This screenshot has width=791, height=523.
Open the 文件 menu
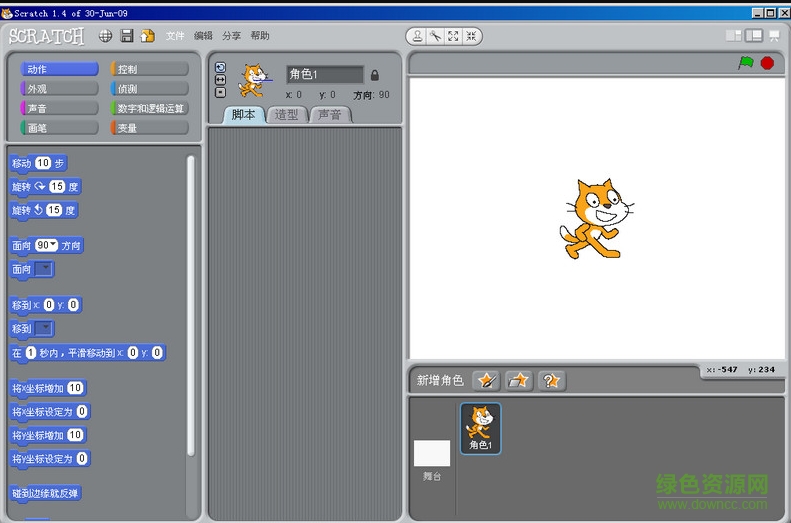click(175, 36)
